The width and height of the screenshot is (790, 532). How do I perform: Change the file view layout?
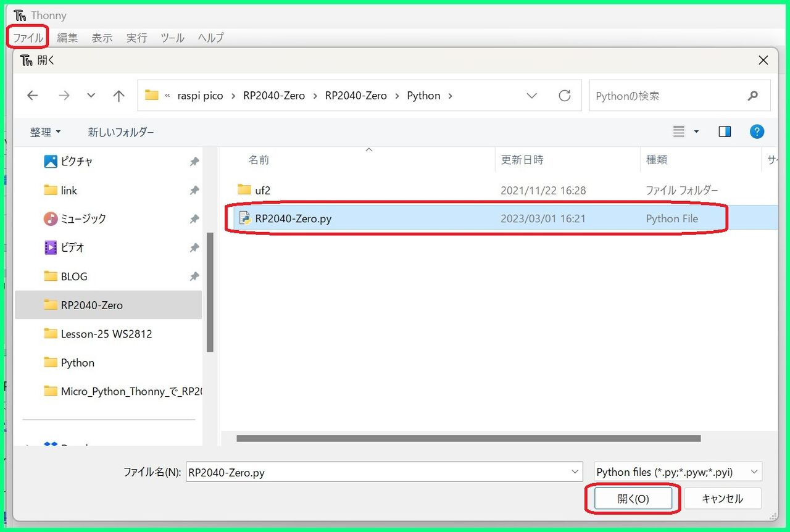click(x=679, y=131)
